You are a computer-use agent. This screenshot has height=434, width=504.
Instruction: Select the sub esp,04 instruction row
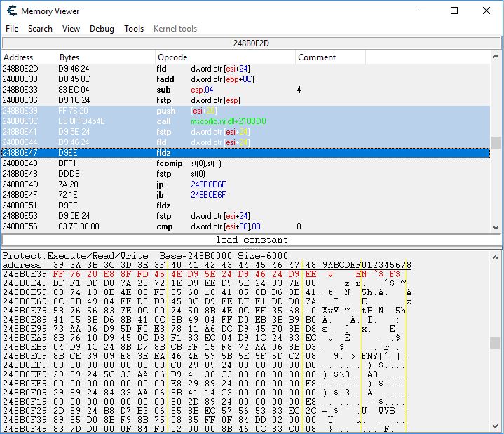[210, 90]
